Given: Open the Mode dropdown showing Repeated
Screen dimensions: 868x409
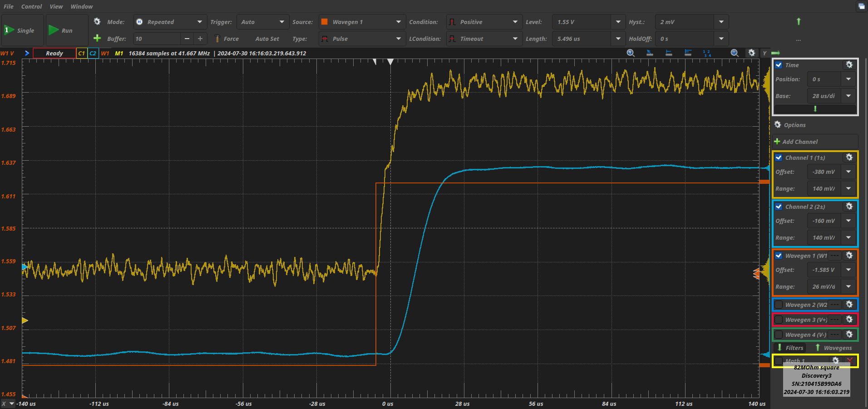Looking at the screenshot, I should (170, 22).
